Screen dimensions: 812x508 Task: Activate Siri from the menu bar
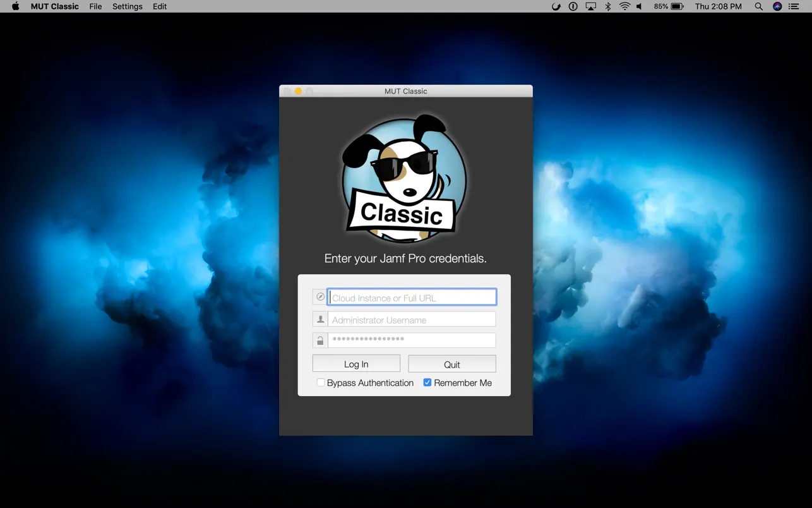777,6
